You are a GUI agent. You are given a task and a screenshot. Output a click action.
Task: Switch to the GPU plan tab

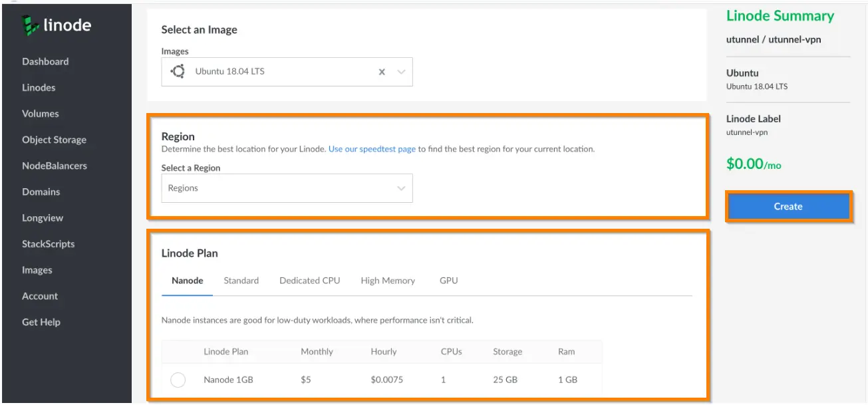[448, 281]
